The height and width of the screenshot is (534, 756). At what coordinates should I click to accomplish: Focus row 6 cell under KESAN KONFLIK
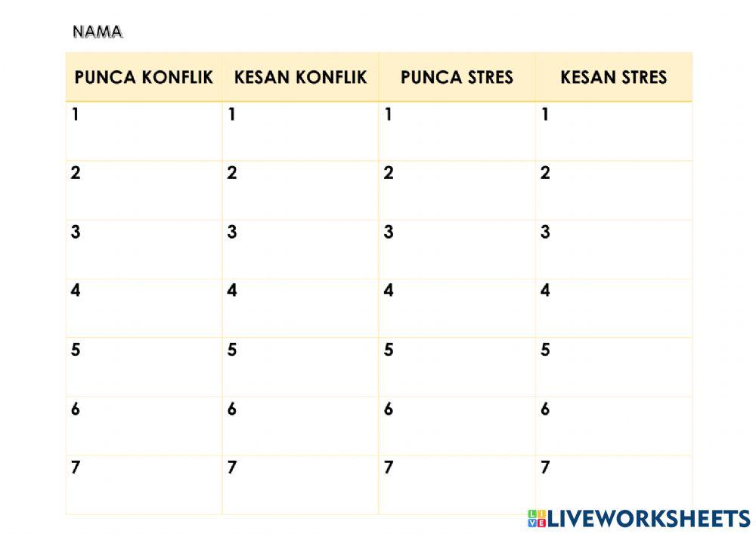click(x=300, y=426)
